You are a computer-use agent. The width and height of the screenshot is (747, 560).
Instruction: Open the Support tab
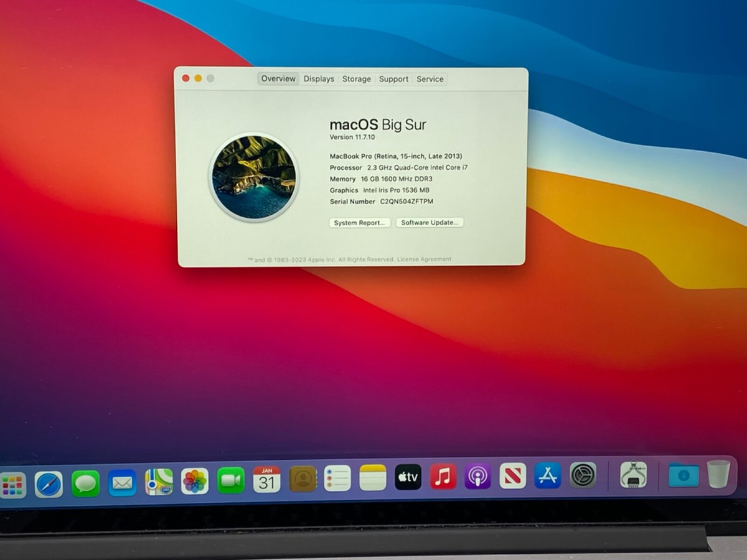point(394,79)
